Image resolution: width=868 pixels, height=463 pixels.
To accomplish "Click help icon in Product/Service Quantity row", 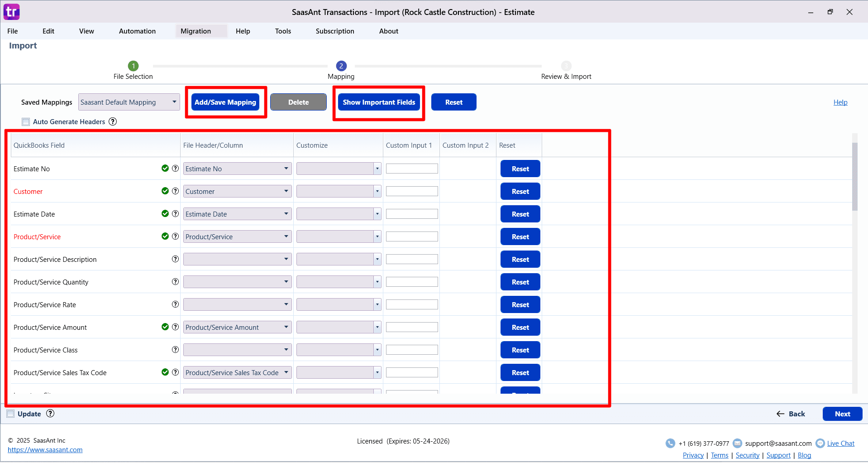I will point(175,282).
